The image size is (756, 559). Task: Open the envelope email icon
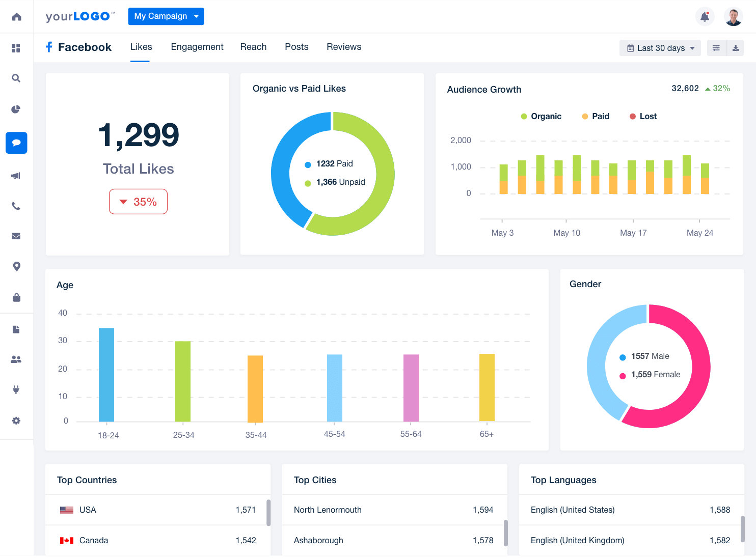click(16, 236)
